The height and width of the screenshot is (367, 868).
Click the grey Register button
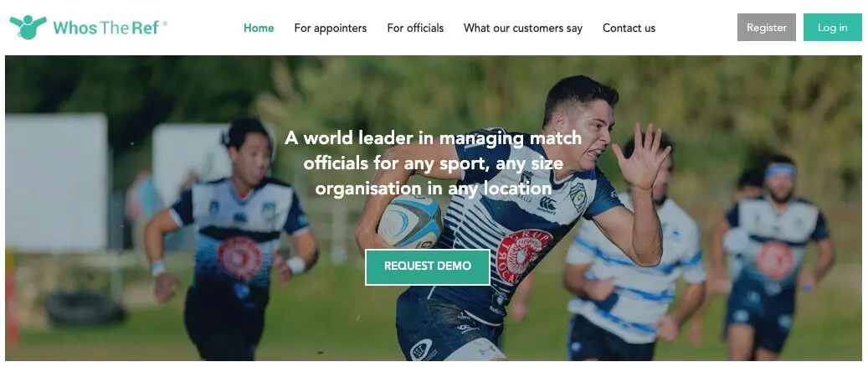coord(767,27)
